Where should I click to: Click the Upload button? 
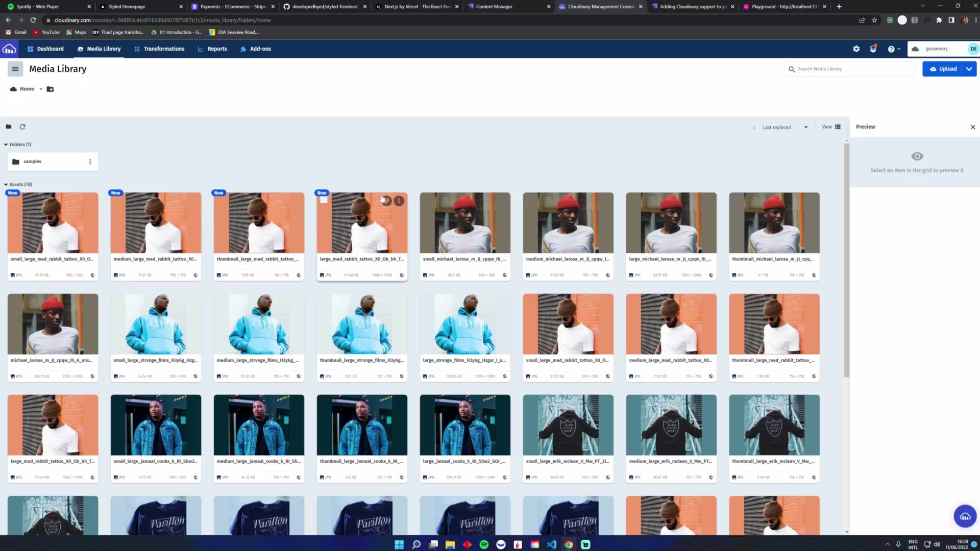pyautogui.click(x=943, y=69)
